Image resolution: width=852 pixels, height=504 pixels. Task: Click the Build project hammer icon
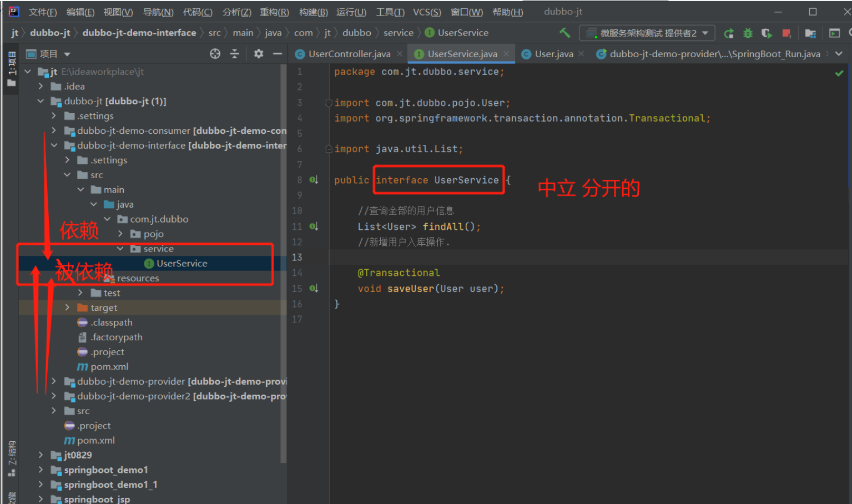pyautogui.click(x=564, y=33)
